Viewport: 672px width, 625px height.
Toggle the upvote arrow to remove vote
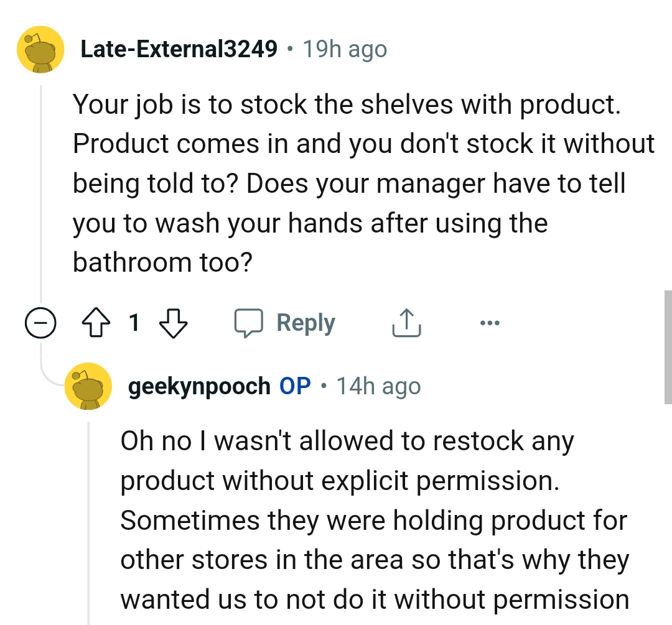(95, 322)
